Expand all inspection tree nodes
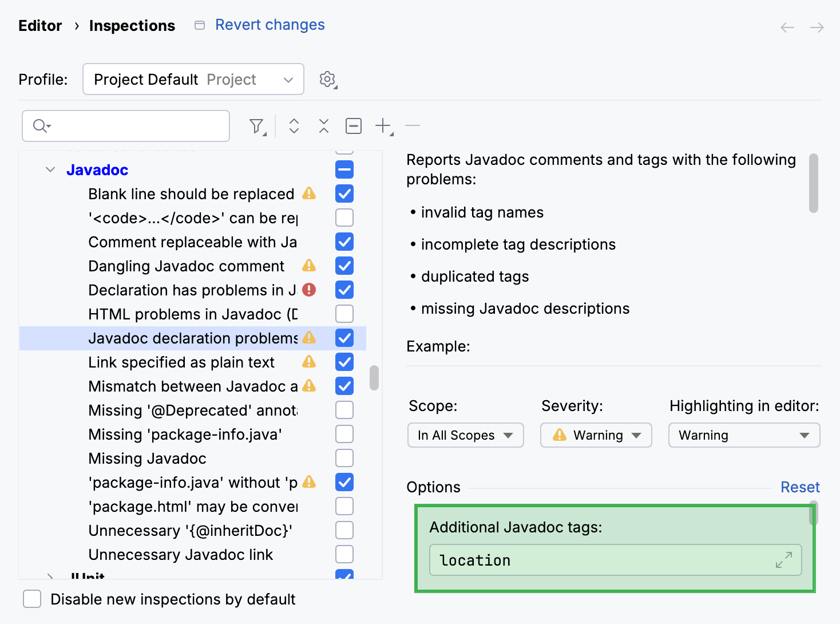Viewport: 840px width, 624px height. click(294, 125)
